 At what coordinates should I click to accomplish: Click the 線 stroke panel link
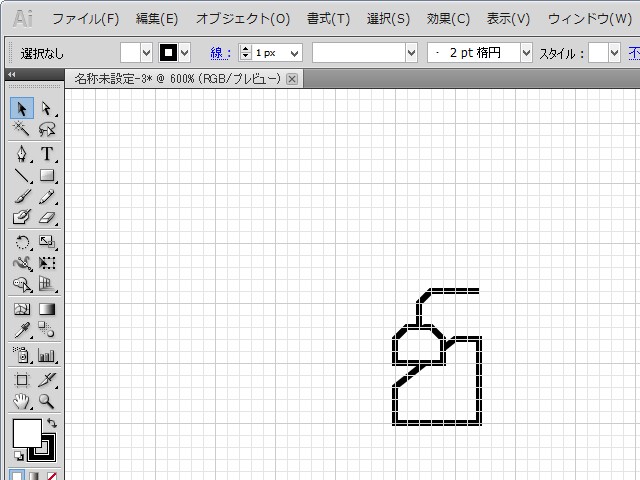pos(220,52)
